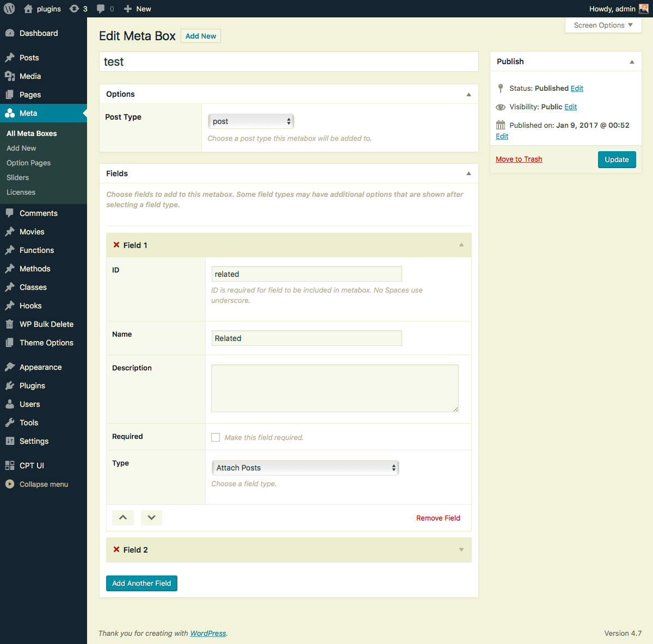Click Add Another Field button
The image size is (653, 644).
(x=141, y=583)
